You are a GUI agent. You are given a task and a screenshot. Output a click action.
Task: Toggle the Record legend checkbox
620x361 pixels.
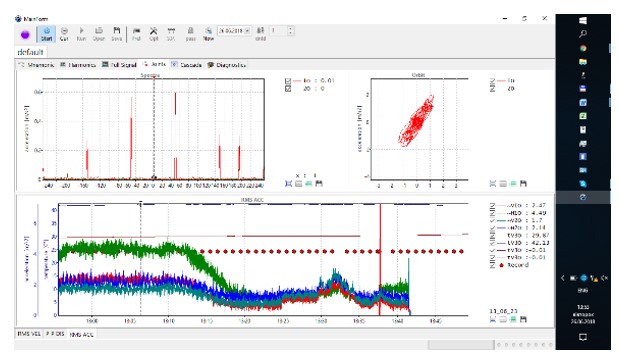[492, 265]
